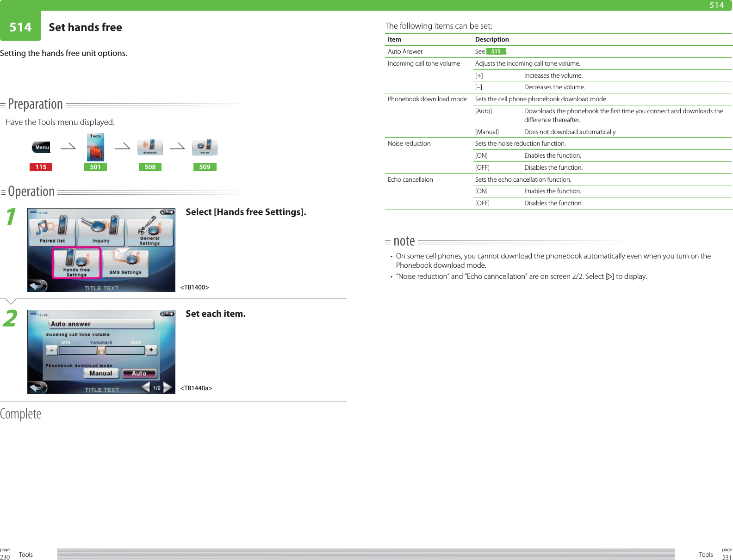The width and height of the screenshot is (733, 560).
Task: Click the 'Preparation' section heading
Action: (x=35, y=104)
